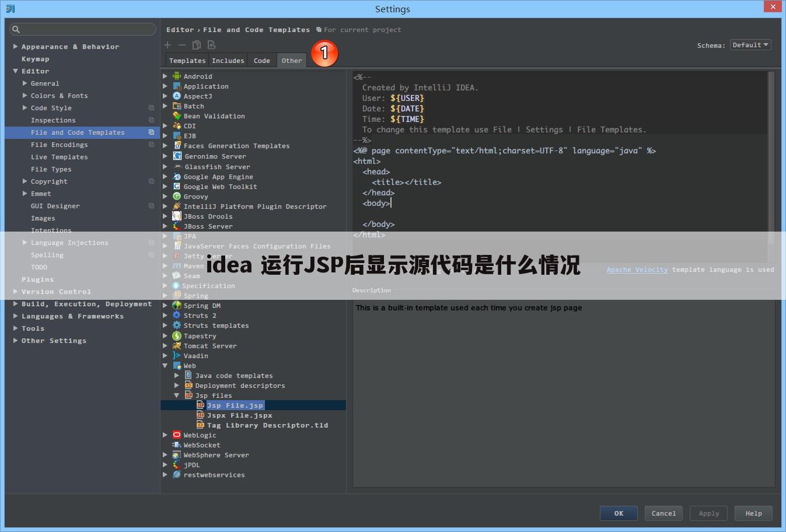Open File and Code Templates settings

(82, 132)
